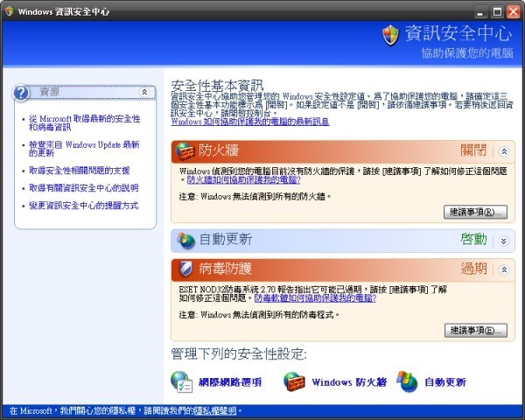Click the firewall brick wall icon in header
Image resolution: width=525 pixels, height=420 pixels.
coord(185,151)
